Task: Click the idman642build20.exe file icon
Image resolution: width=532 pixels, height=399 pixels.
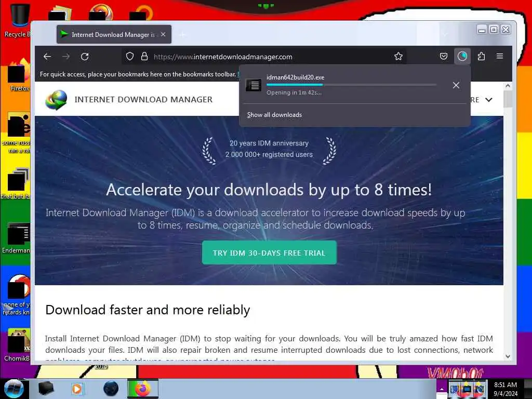Action: (x=254, y=85)
